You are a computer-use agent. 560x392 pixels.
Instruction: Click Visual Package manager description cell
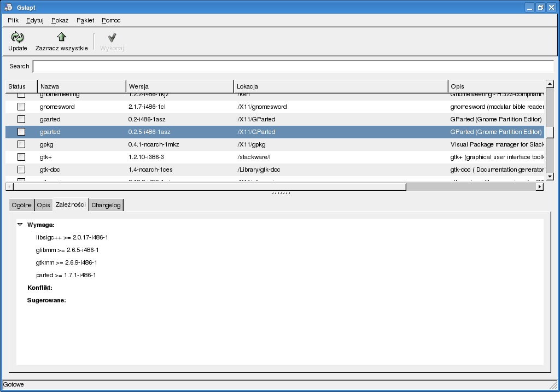point(497,144)
